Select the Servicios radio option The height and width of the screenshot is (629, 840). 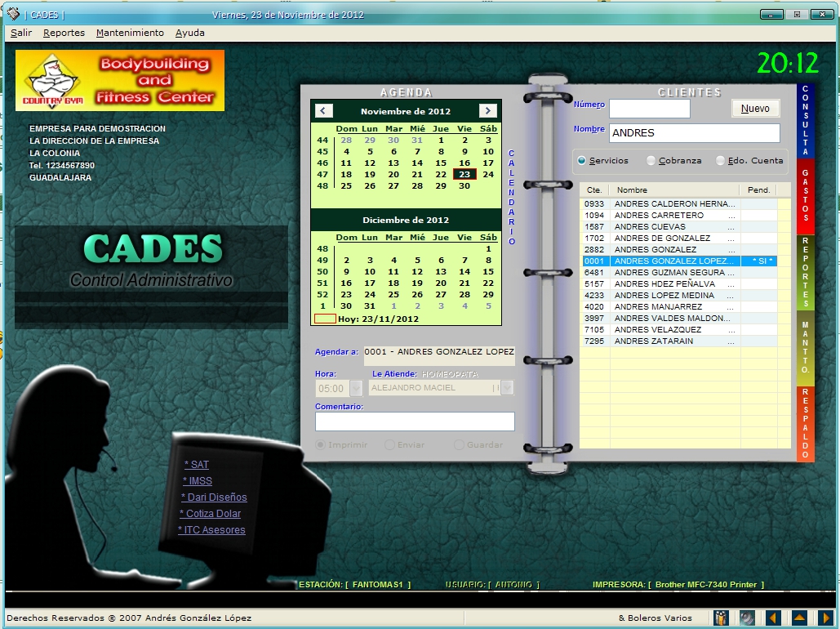(582, 161)
